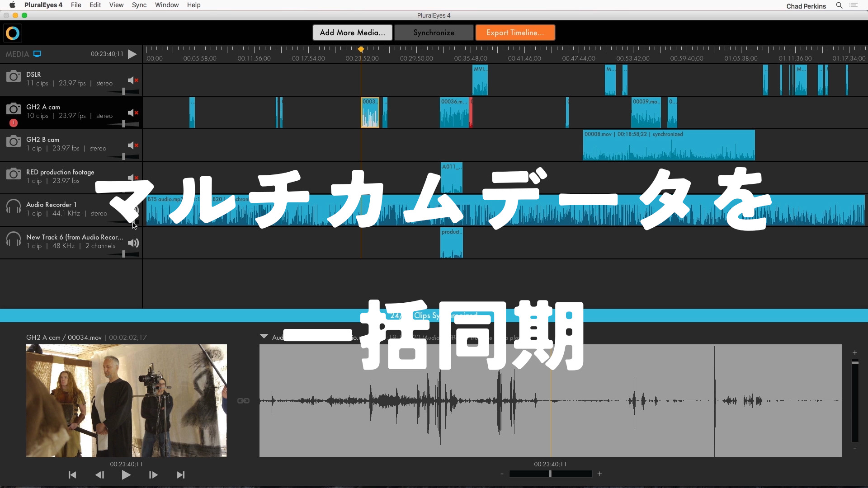Decrease waveform vertical zoom with minus
The image size is (868, 488).
pos(855,448)
